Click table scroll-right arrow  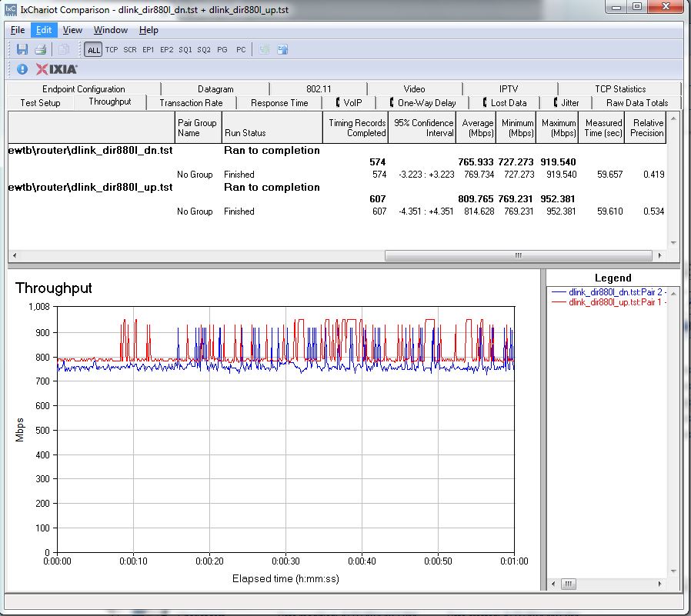(x=659, y=255)
